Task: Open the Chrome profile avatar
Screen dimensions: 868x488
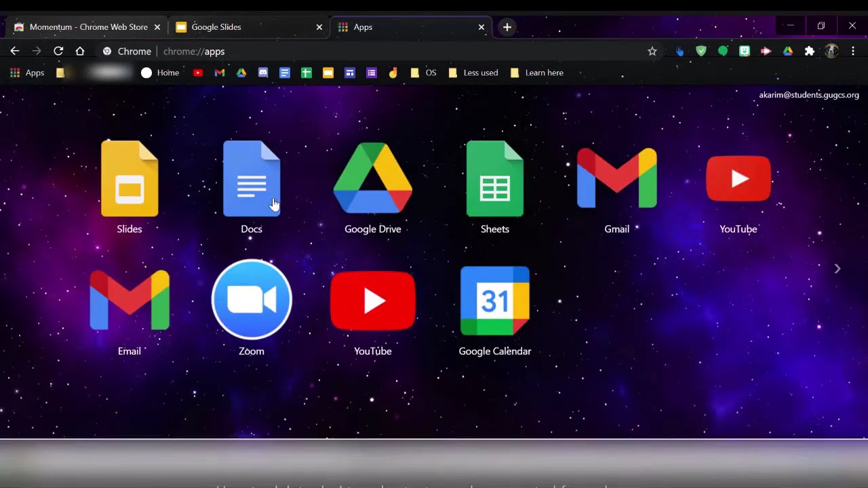Action: (831, 52)
